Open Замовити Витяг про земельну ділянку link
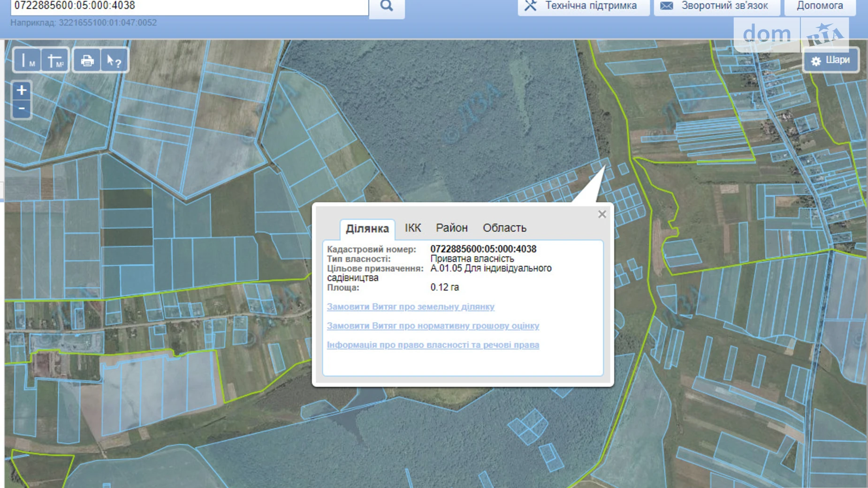 (x=411, y=306)
